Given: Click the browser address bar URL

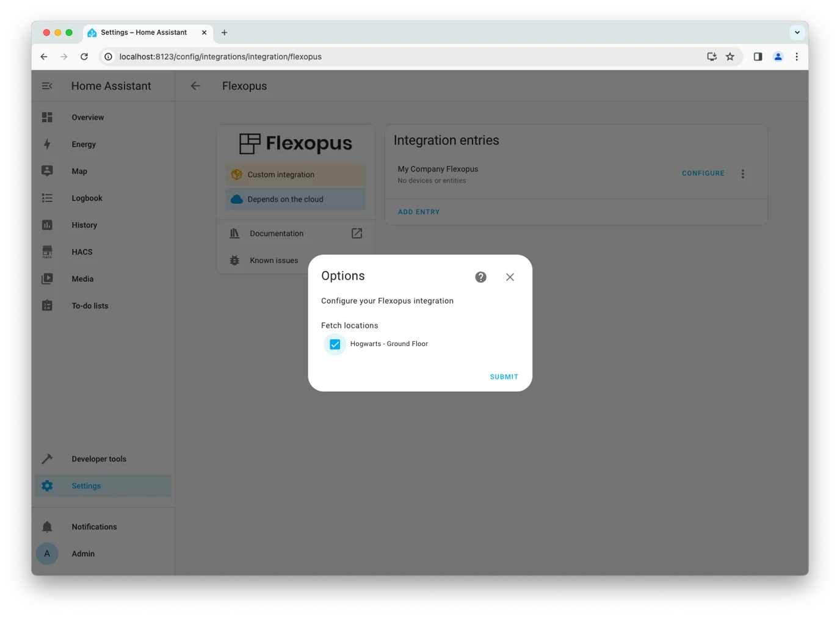Looking at the screenshot, I should (x=220, y=57).
